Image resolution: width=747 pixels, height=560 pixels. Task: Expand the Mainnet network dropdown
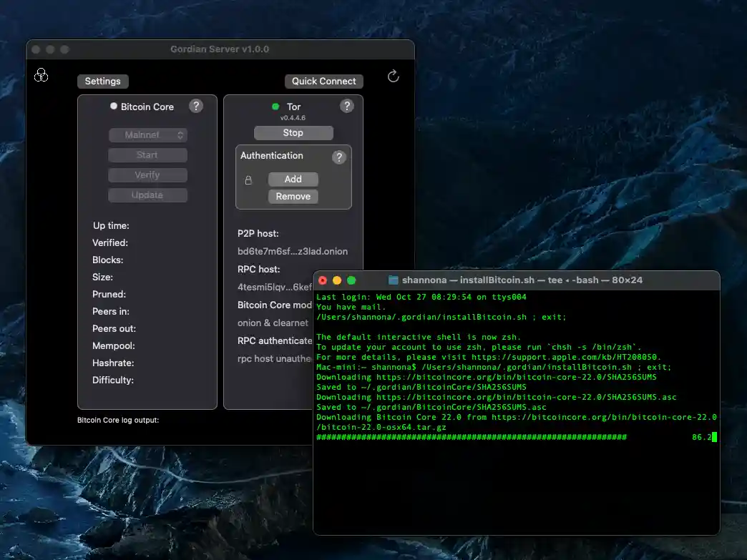pyautogui.click(x=147, y=135)
